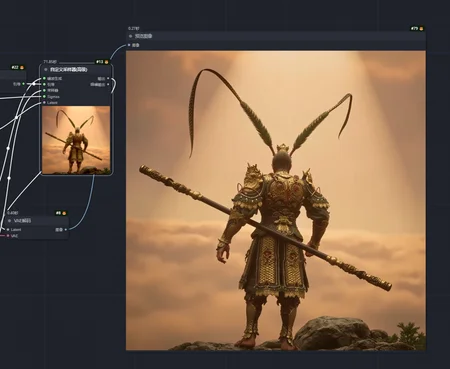Click the fox badge icon on node #13
Screen dimensions: 450x369
[x=106, y=62]
